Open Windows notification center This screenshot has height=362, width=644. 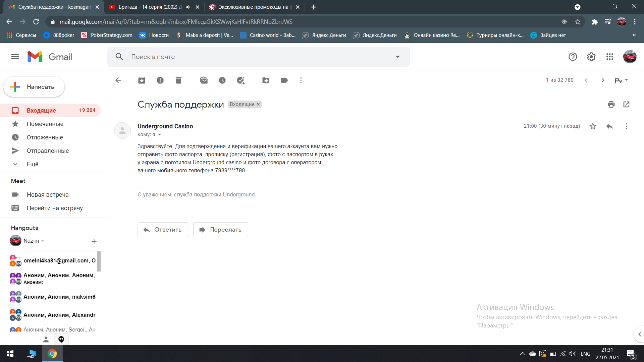tap(631, 354)
